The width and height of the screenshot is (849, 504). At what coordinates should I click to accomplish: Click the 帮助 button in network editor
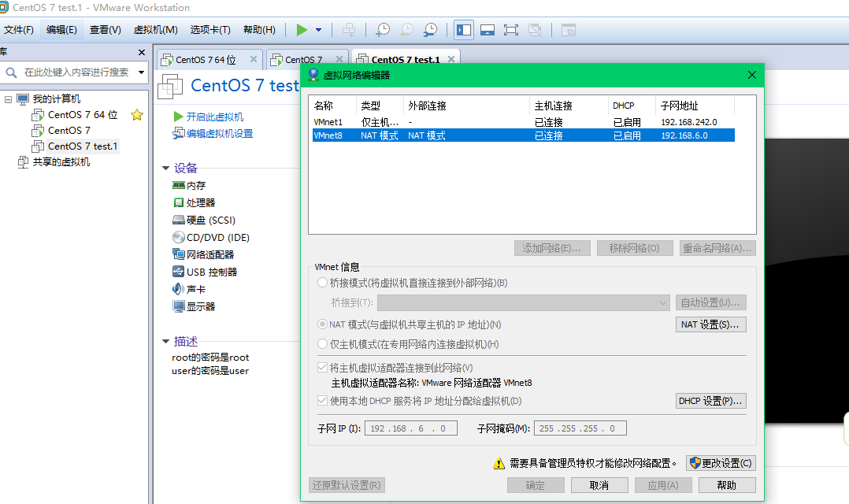point(727,485)
